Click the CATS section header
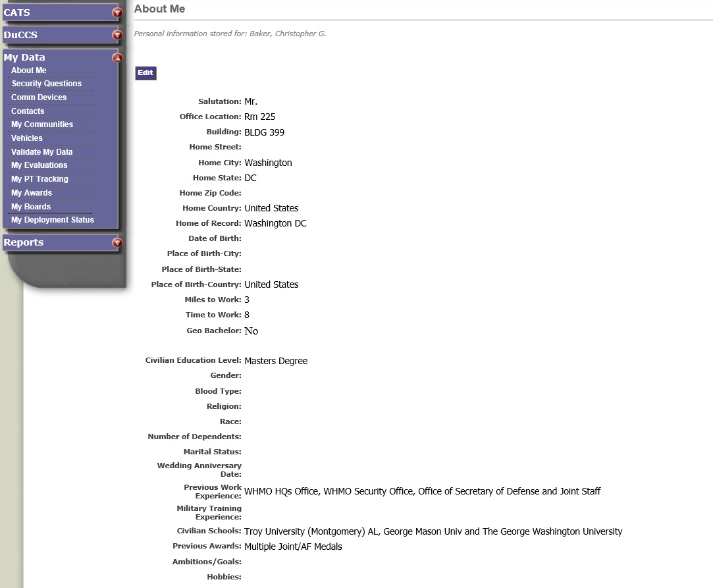The width and height of the screenshot is (713, 588). pos(17,13)
